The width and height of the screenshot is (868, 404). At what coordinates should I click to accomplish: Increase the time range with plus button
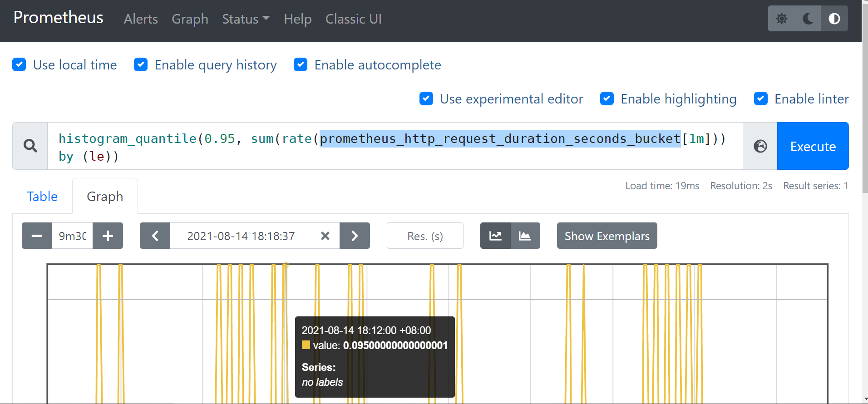108,236
